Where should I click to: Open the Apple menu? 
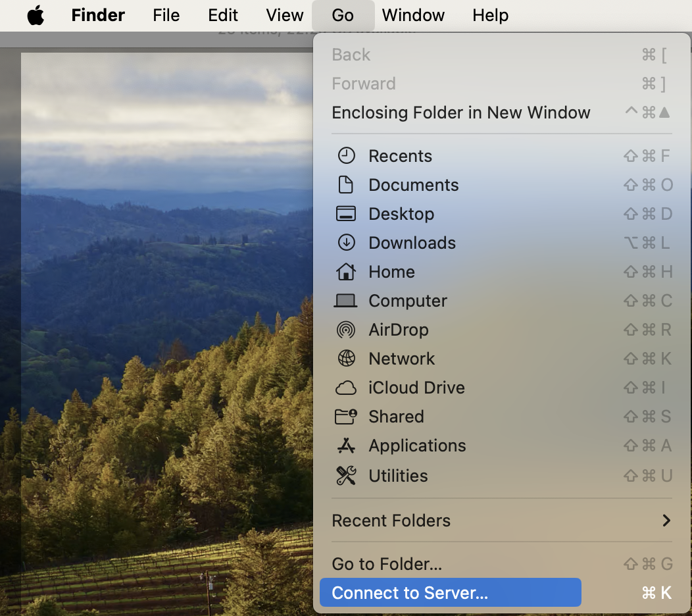[x=36, y=15]
